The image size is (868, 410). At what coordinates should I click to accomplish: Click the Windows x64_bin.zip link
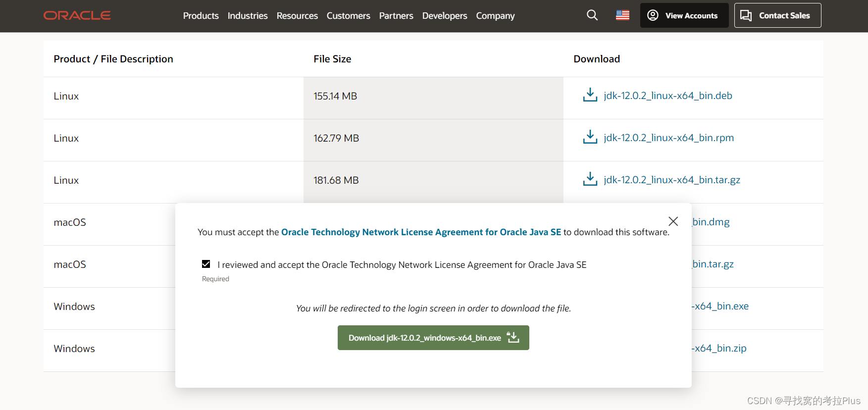pyautogui.click(x=719, y=348)
